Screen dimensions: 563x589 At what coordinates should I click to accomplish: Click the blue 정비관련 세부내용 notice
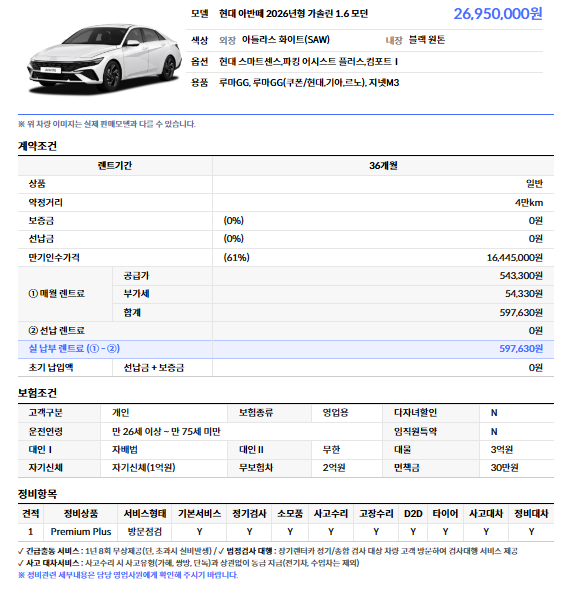pyautogui.click(x=128, y=575)
